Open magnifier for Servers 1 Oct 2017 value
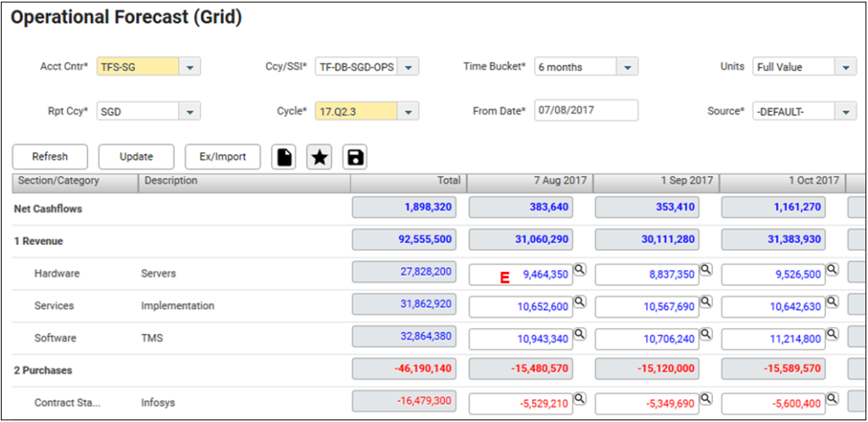The width and height of the screenshot is (868, 422). [832, 269]
